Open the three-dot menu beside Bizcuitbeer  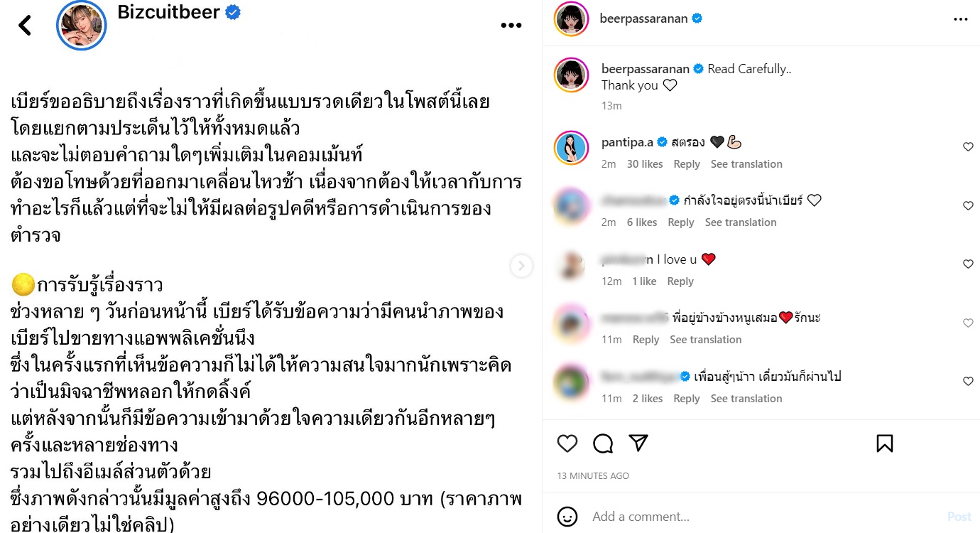[x=511, y=26]
